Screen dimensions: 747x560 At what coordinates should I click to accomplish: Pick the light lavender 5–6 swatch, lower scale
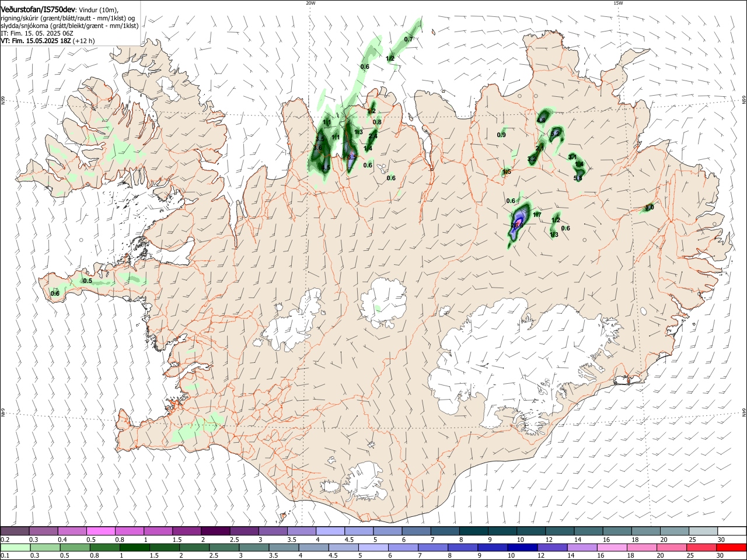[x=373, y=548]
